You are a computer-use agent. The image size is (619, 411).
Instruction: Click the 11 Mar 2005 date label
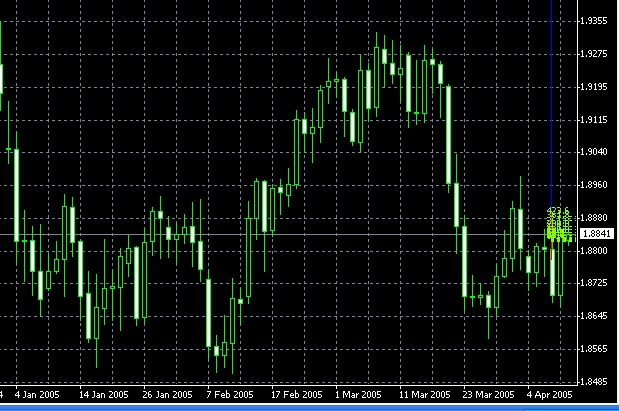click(x=425, y=394)
